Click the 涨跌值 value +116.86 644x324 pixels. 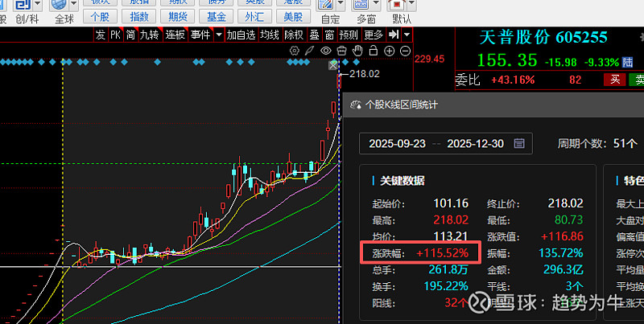click(x=562, y=236)
